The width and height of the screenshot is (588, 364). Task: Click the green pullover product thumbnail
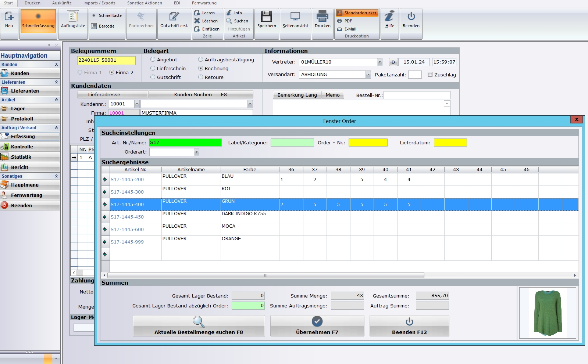pyautogui.click(x=548, y=313)
